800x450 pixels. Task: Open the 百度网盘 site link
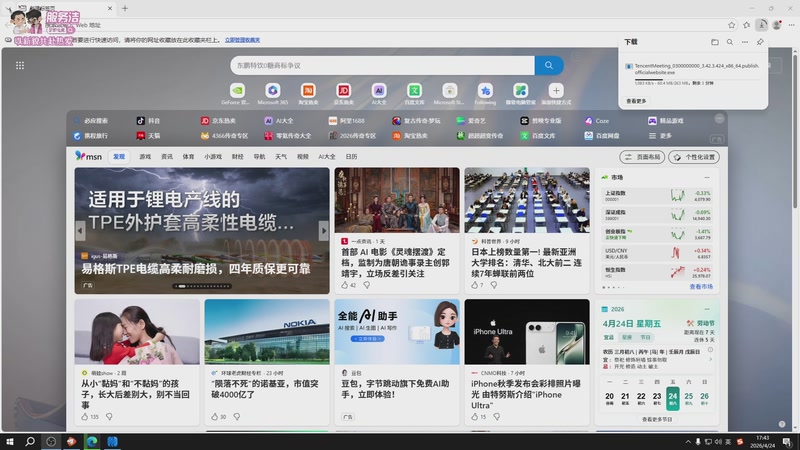602,136
